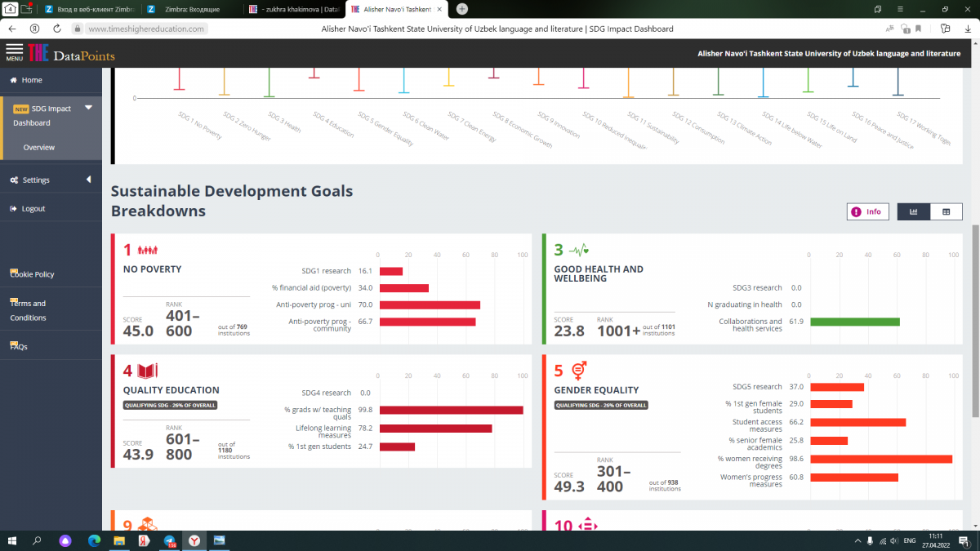
Task: Click the Quality Education score 43.9
Action: click(x=138, y=455)
